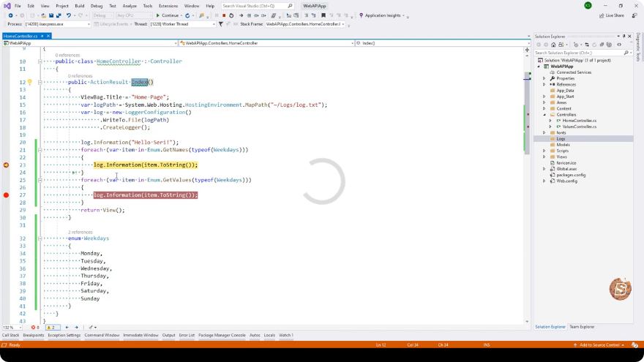
Task: Click the Solution Explorer sync active document icon
Action: [x=587, y=45]
